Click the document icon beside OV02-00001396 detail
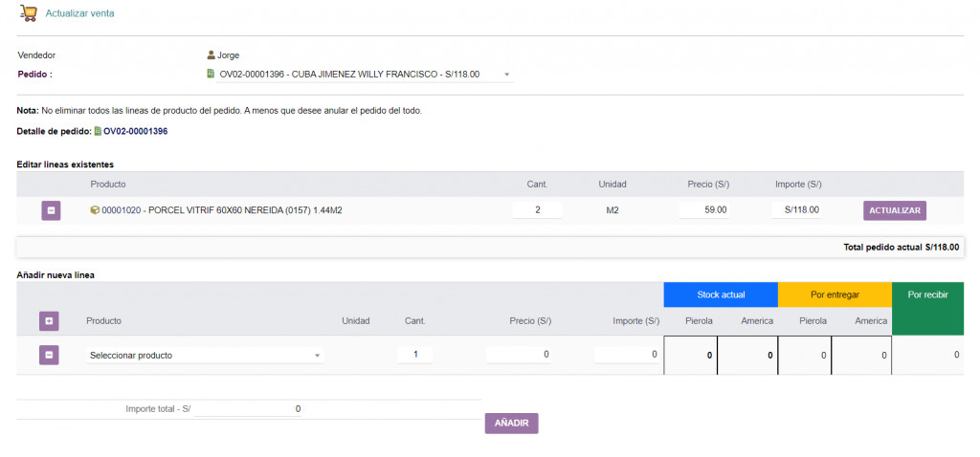Screen dimensions: 980x457 point(98,131)
